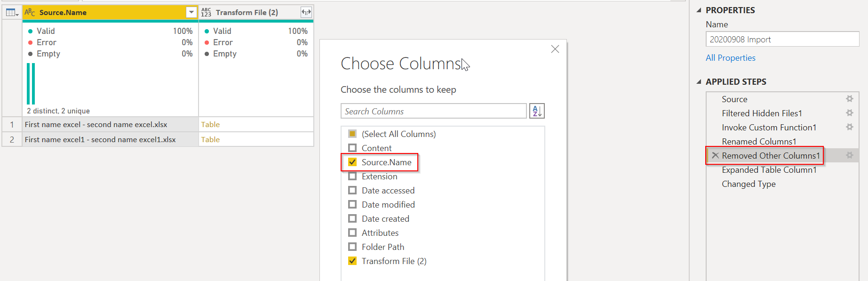Open settings gear for Removed Other Columns1 step
Viewport: 868px width, 281px height.
pyautogui.click(x=850, y=155)
